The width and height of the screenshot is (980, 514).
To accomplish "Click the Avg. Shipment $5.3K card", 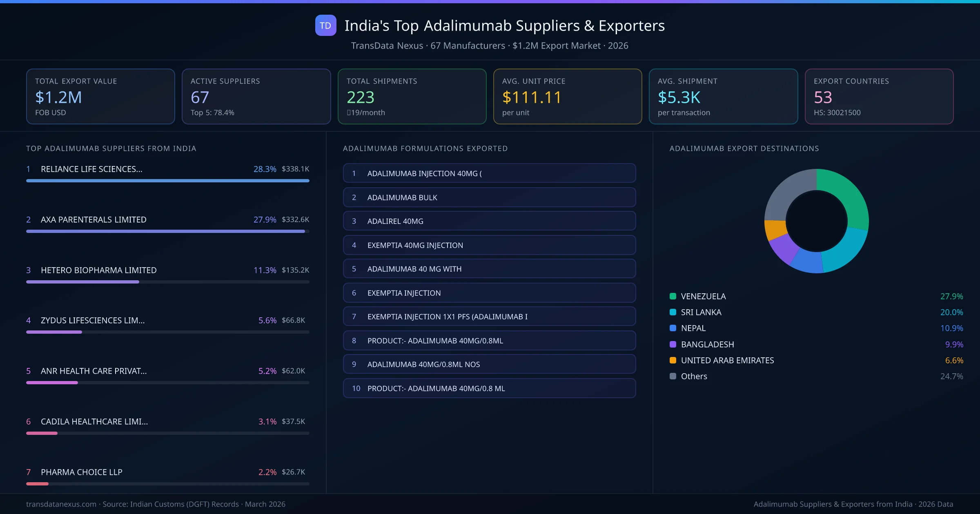I will point(724,96).
